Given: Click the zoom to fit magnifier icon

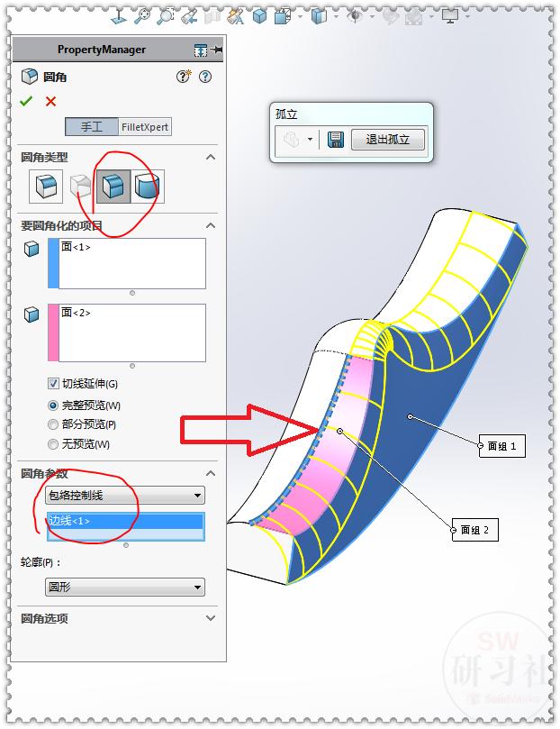Looking at the screenshot, I should click(142, 16).
